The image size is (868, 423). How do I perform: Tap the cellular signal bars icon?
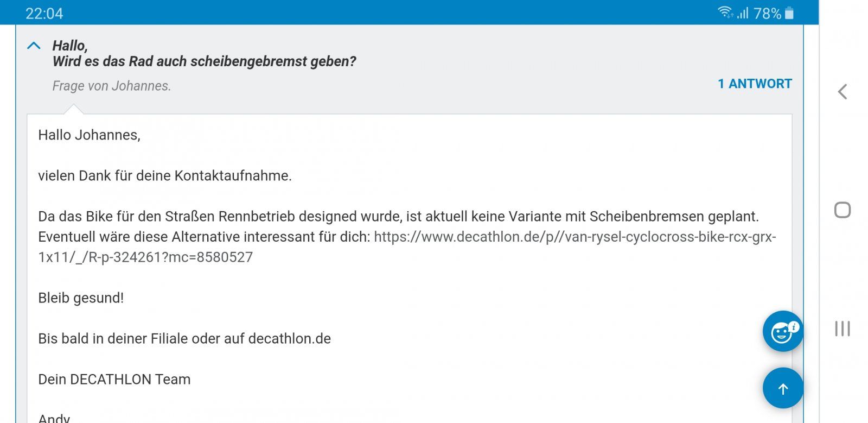743,12
